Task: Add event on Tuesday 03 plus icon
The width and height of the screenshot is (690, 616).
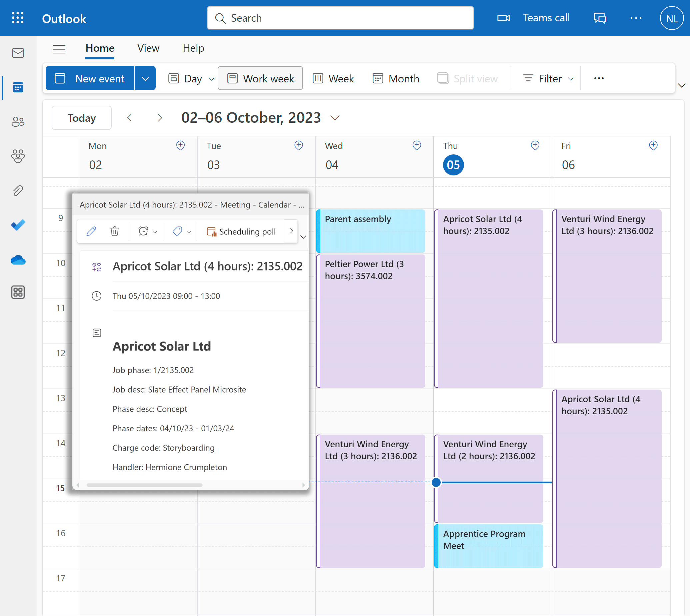Action: pos(299,145)
